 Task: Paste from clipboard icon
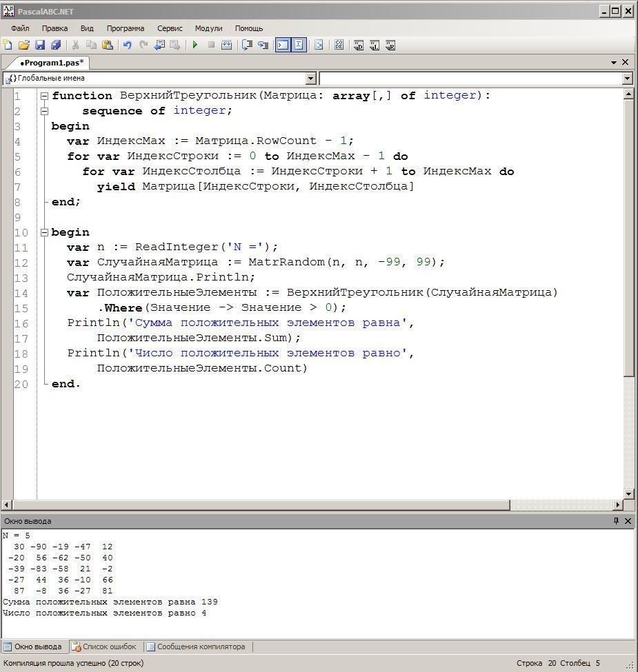[x=108, y=45]
